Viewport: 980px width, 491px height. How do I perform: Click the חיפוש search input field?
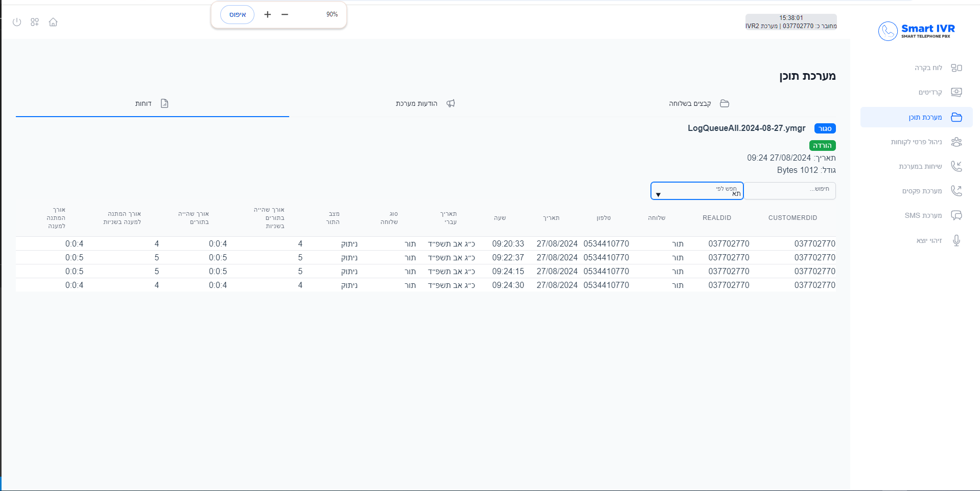[x=789, y=191]
